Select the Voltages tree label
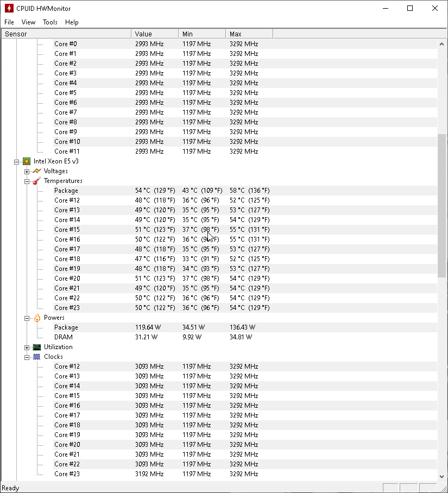The height and width of the screenshot is (493, 448). pos(55,171)
